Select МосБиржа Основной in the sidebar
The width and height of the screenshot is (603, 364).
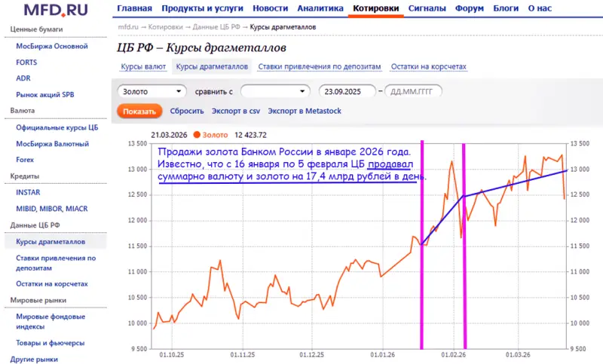(x=52, y=46)
